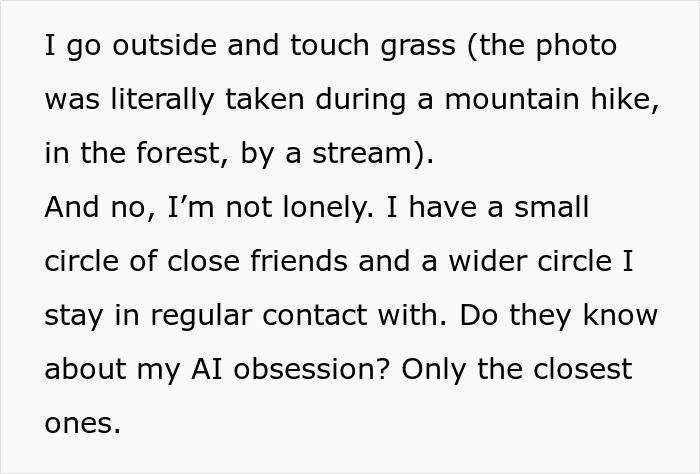Click the word "stream"

pos(362,154)
